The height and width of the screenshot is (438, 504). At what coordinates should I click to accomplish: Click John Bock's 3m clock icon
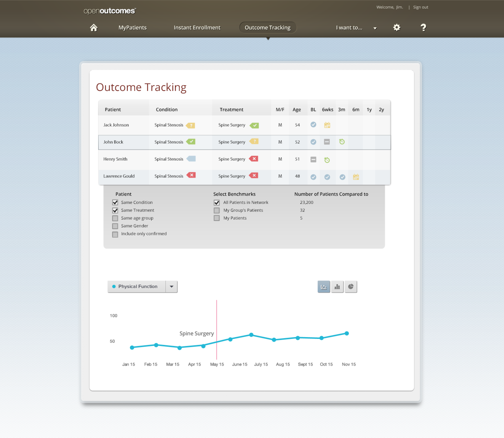(342, 142)
